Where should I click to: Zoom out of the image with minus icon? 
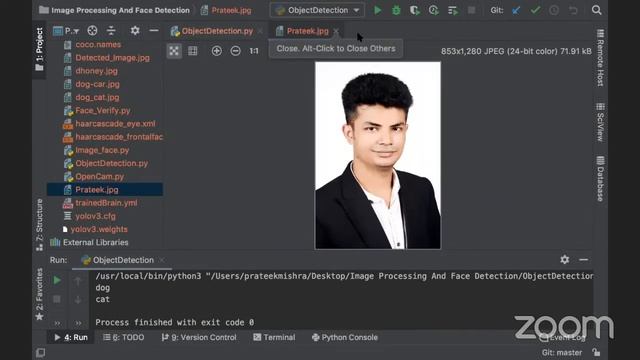236,51
